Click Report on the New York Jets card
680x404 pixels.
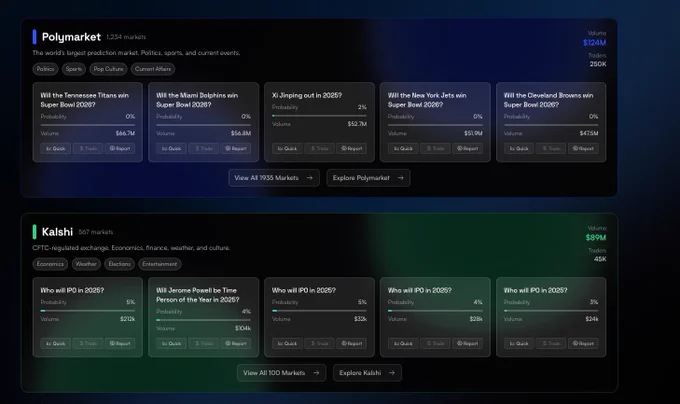[x=467, y=148]
